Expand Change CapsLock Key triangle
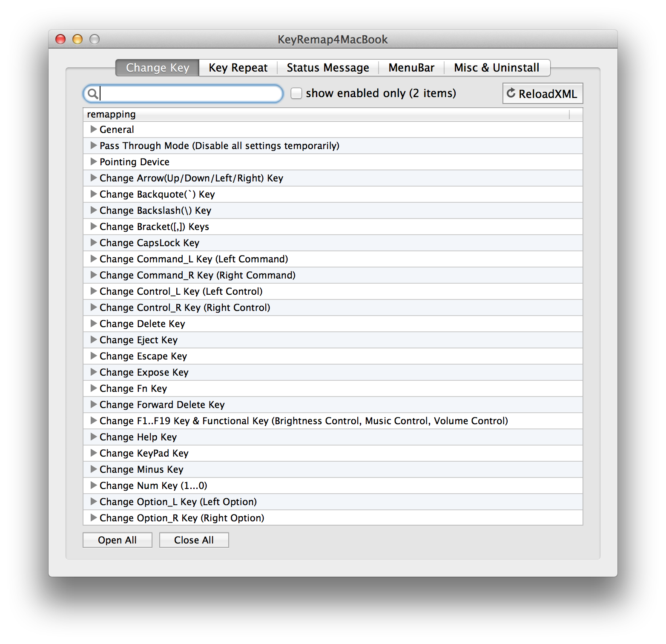The height and width of the screenshot is (644, 666). [94, 242]
